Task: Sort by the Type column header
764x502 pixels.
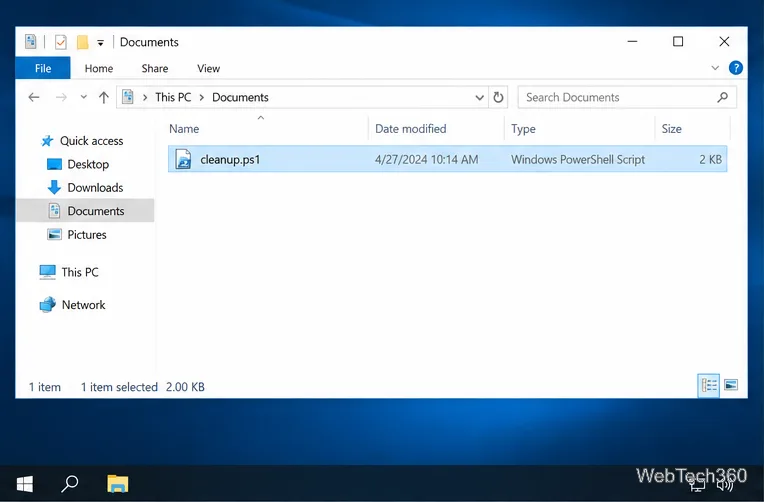Action: pyautogui.click(x=523, y=129)
